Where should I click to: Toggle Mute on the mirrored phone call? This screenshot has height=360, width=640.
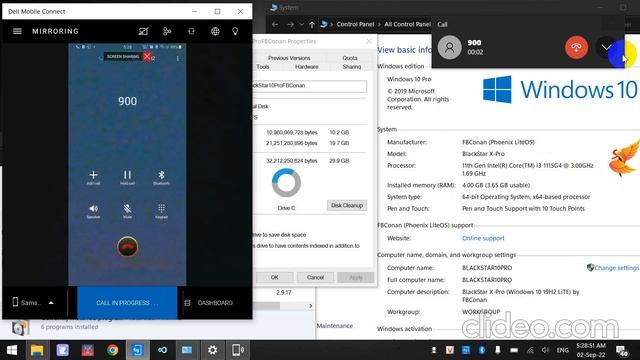pyautogui.click(x=127, y=211)
